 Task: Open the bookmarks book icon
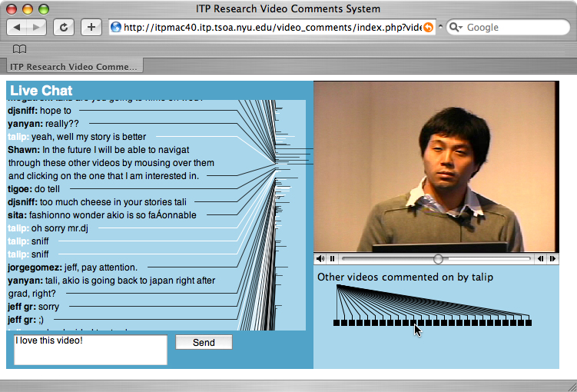coord(20,49)
